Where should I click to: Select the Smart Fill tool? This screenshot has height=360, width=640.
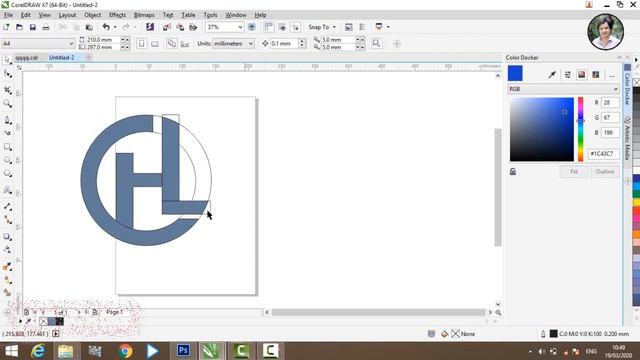[x=7, y=292]
